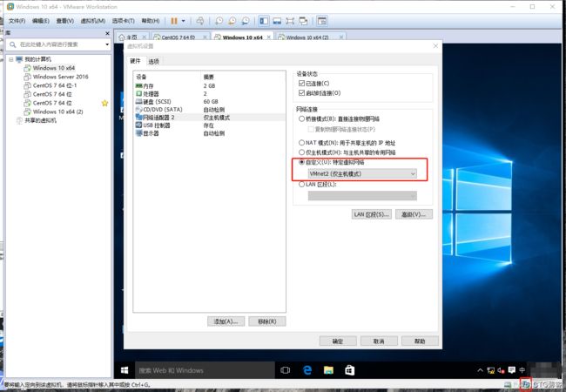Select the NAT 模式(N) radio button

click(301, 143)
